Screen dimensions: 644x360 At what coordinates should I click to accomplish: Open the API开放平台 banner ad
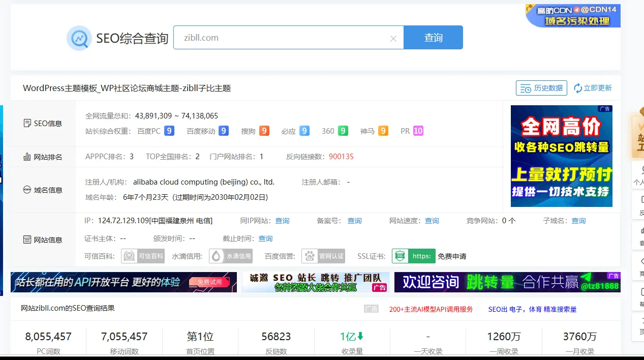coord(124,282)
